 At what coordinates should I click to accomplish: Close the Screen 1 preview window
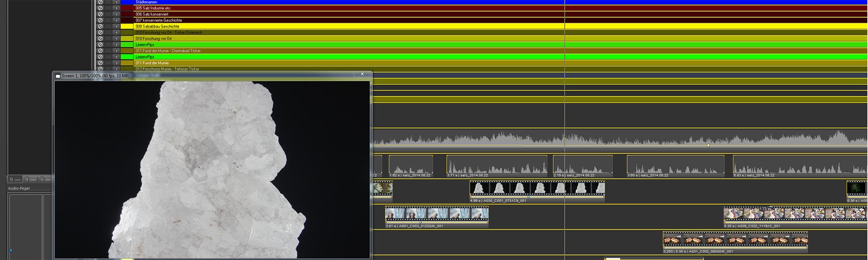tap(362, 74)
